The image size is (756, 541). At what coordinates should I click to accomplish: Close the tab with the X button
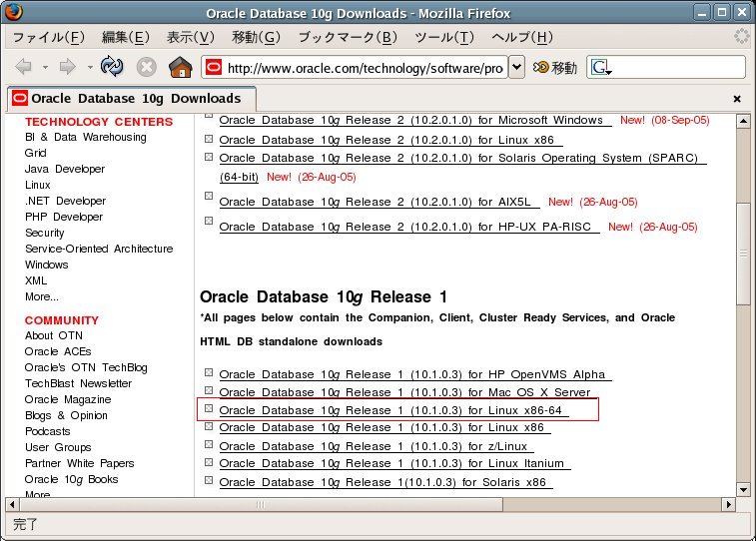point(737,99)
